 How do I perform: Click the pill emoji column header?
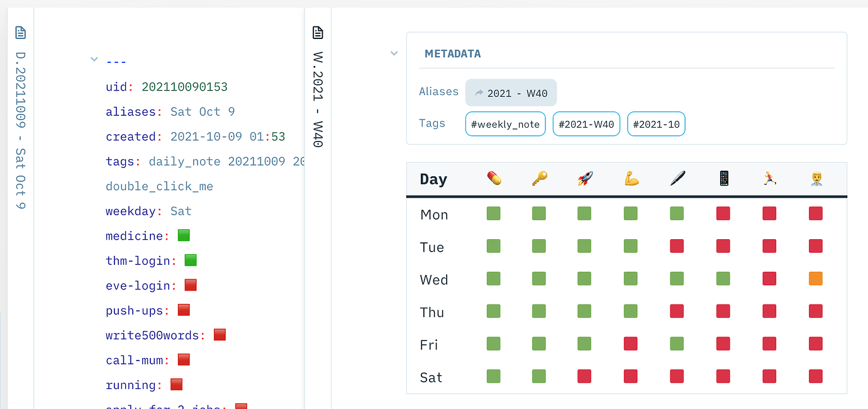[494, 179]
